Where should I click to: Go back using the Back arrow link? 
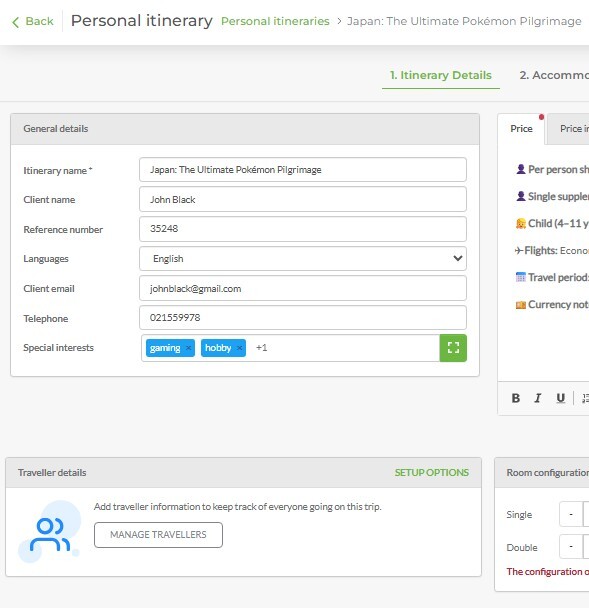[33, 21]
